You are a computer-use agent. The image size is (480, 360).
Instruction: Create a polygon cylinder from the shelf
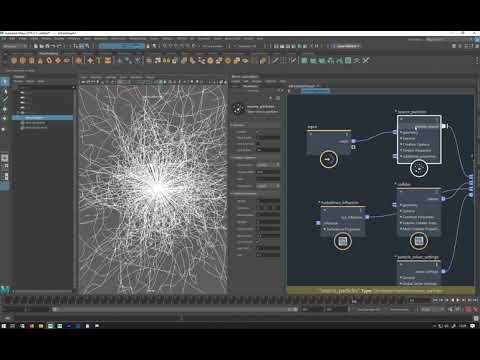(31, 60)
